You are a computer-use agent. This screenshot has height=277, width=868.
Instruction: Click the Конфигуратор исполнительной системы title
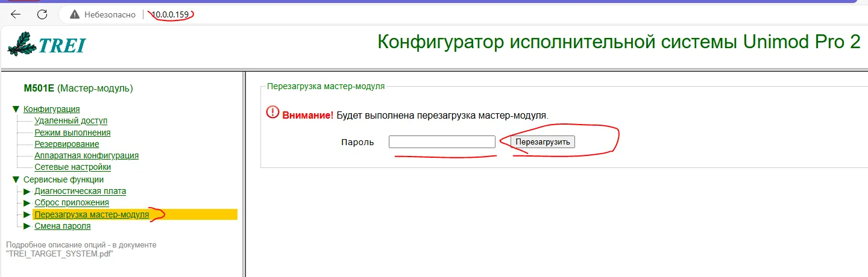coord(619,42)
